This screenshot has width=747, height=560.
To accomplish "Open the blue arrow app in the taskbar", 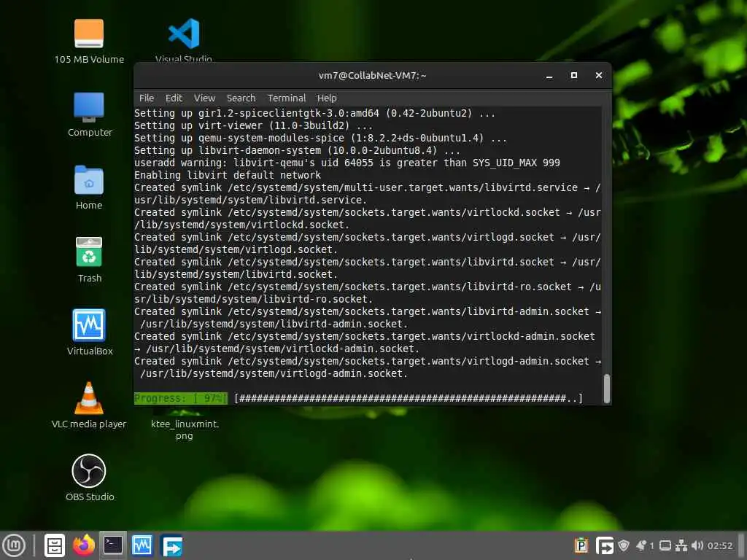I will [x=171, y=545].
